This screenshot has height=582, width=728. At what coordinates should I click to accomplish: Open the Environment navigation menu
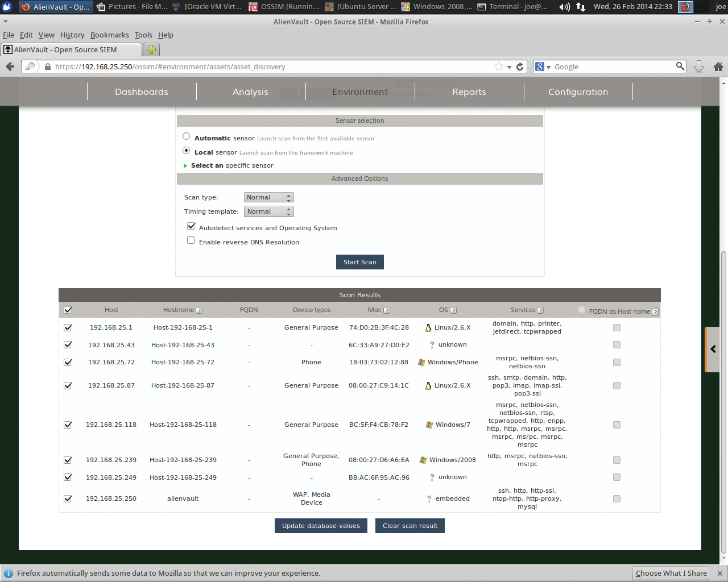(x=360, y=92)
